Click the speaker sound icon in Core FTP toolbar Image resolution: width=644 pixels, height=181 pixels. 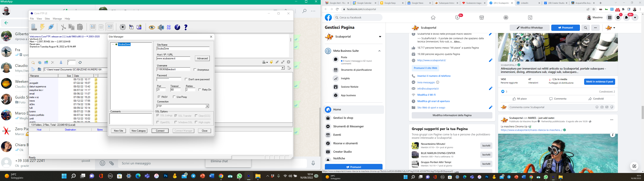pyautogui.click(x=160, y=27)
